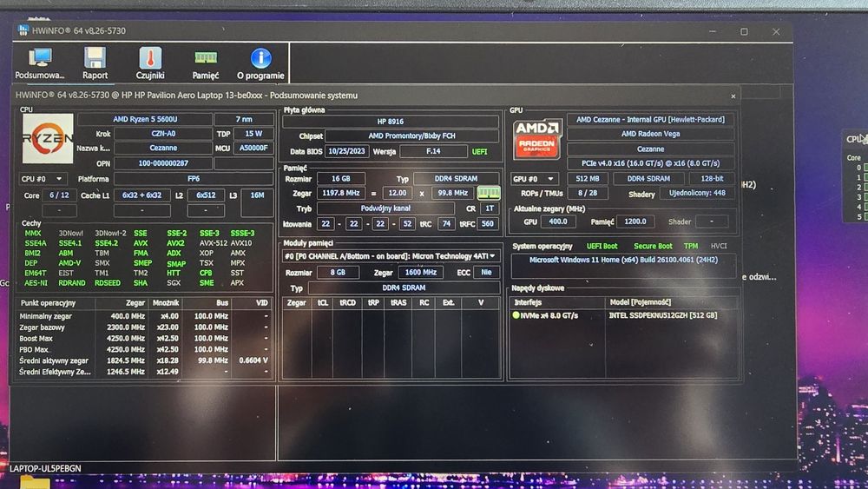Click the UEFI Boot status label
The height and width of the screenshot is (489, 868).
pyautogui.click(x=602, y=246)
